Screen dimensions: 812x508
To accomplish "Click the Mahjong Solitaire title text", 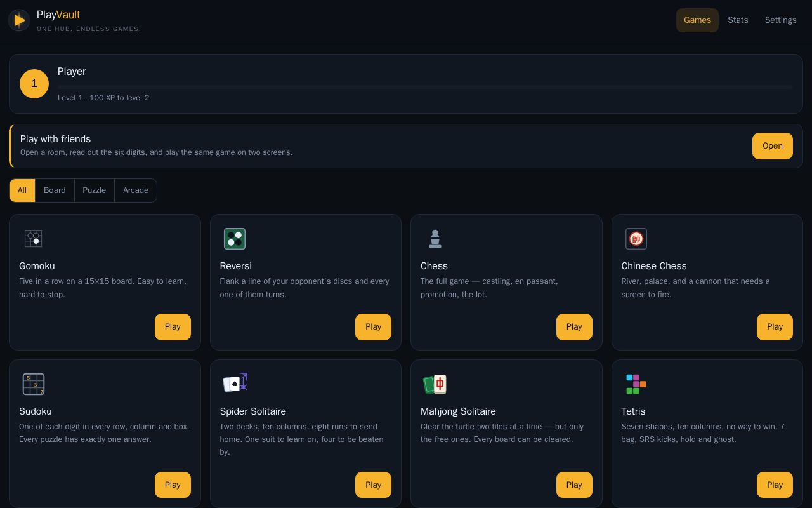I will pos(458,411).
